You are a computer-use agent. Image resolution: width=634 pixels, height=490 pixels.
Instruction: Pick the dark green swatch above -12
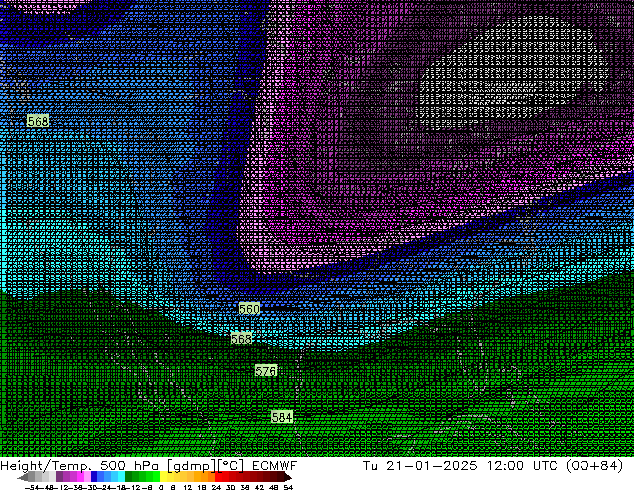(129, 476)
